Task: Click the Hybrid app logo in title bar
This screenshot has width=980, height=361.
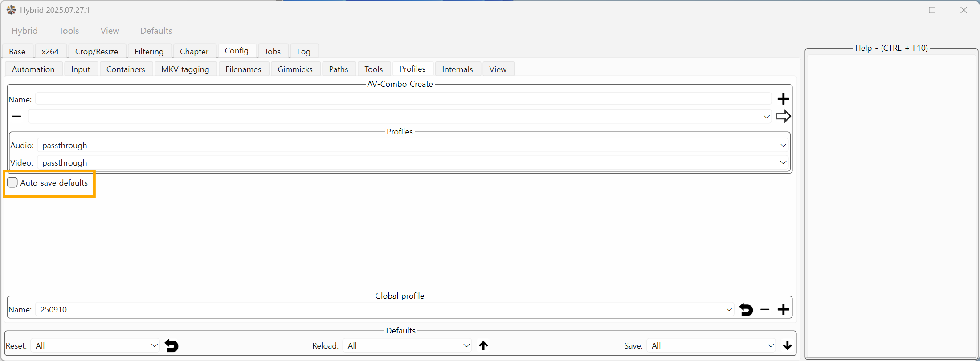Action: [11, 10]
